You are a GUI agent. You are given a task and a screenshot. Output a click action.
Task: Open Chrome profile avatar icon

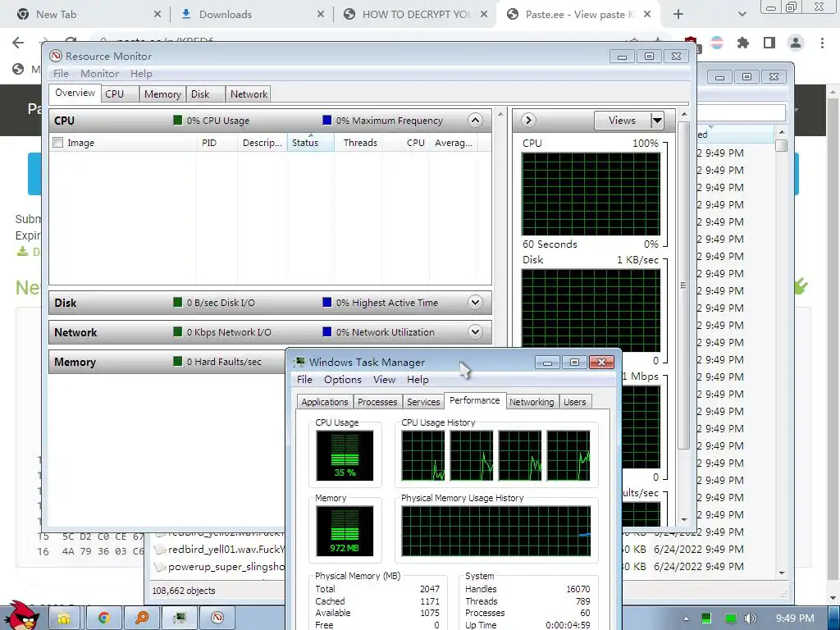(x=796, y=43)
